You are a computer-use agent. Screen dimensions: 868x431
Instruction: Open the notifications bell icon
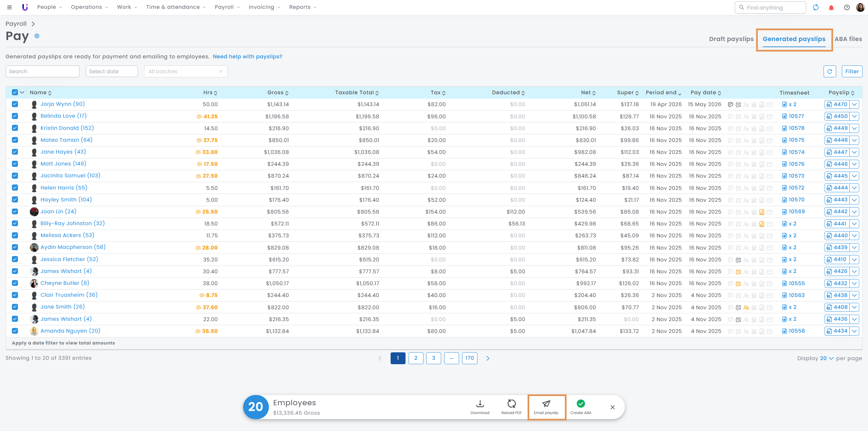pos(831,7)
